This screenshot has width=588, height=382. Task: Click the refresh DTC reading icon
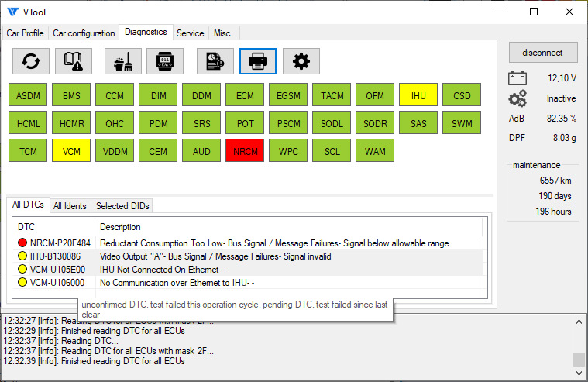pos(31,60)
